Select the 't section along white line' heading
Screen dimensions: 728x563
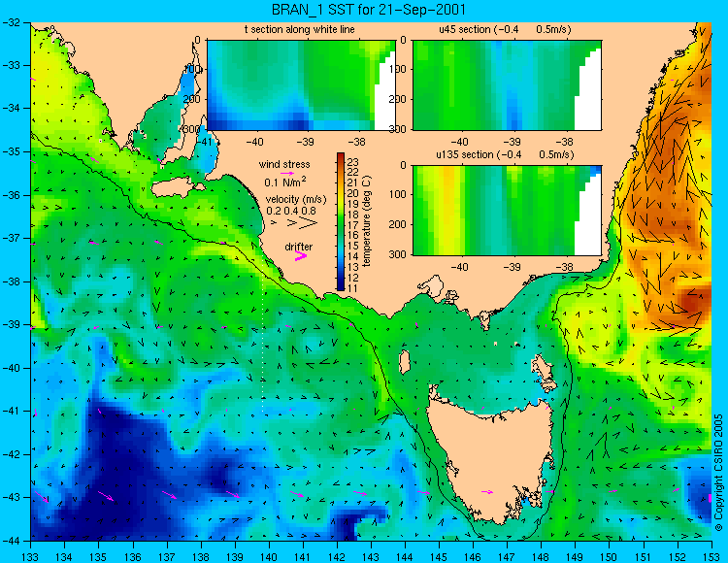[x=300, y=30]
